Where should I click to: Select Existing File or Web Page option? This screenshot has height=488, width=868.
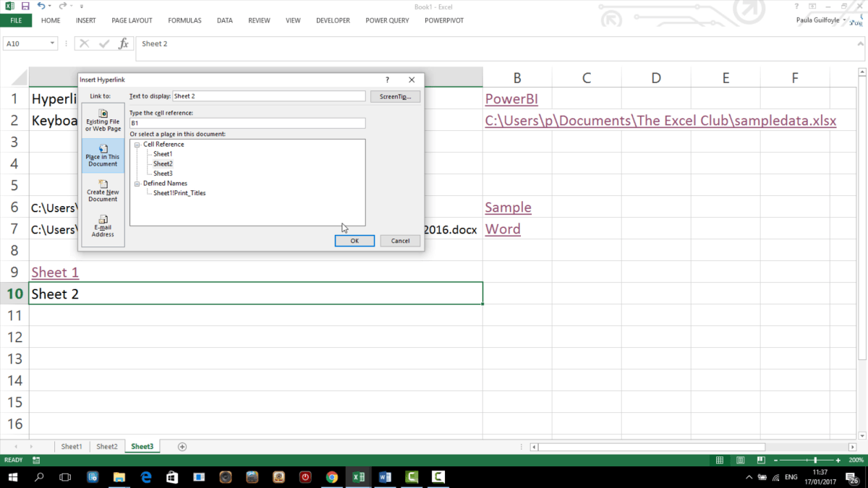pos(103,121)
